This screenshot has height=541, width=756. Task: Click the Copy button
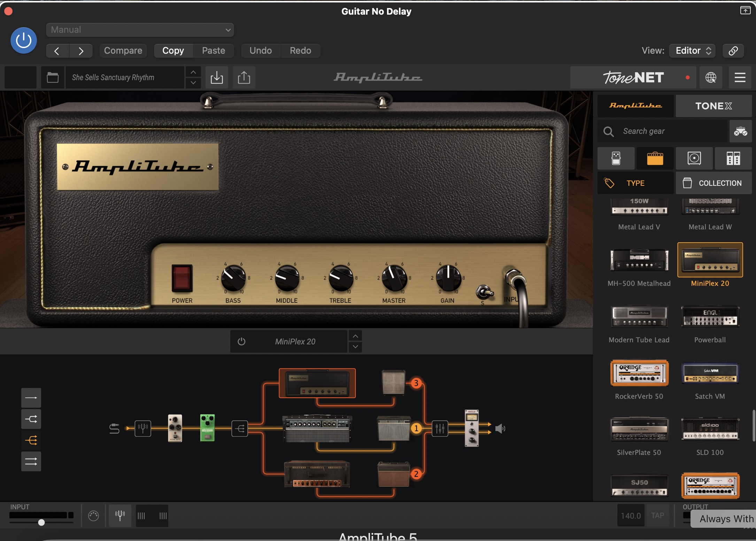click(x=173, y=51)
